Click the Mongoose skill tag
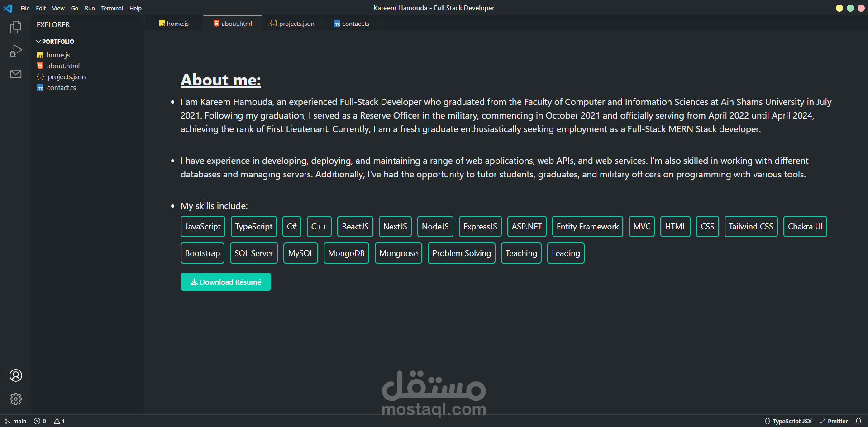The width and height of the screenshot is (868, 427). pos(398,253)
